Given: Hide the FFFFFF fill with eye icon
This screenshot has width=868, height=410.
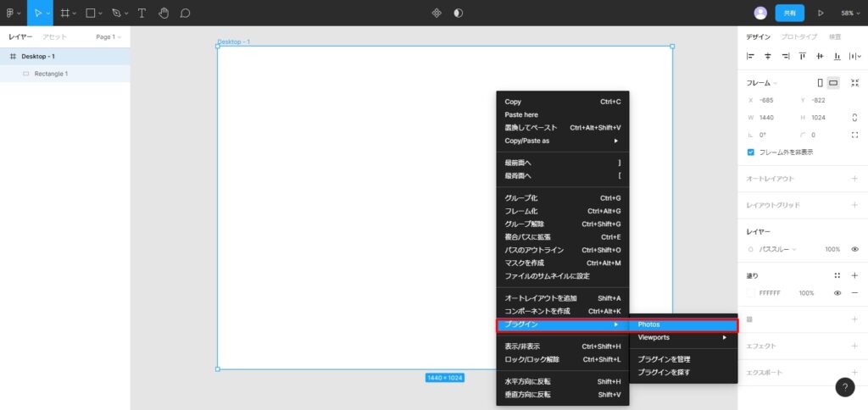Looking at the screenshot, I should click(x=837, y=293).
